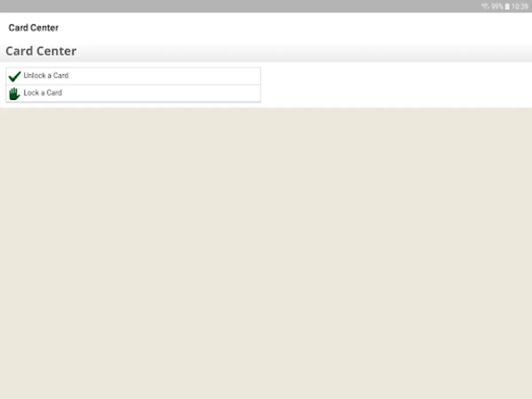532x399 pixels.
Task: Tap the gray status bar at top
Action: click(239, 6)
